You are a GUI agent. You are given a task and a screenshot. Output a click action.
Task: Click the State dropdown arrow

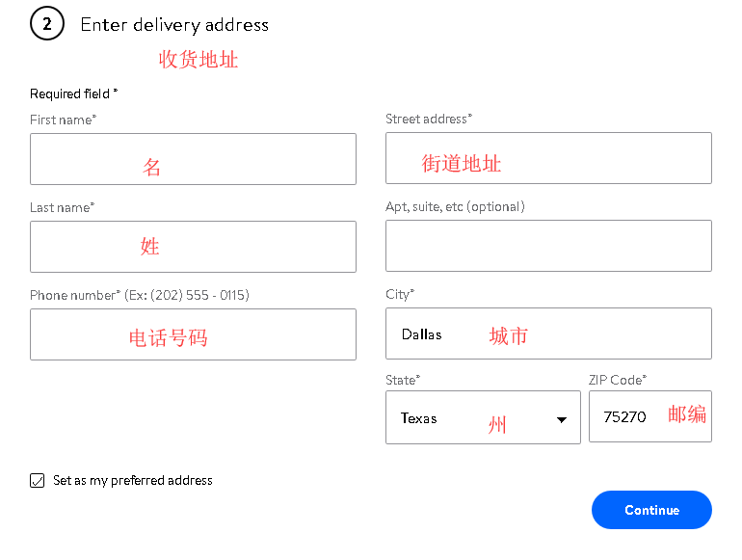[561, 419]
